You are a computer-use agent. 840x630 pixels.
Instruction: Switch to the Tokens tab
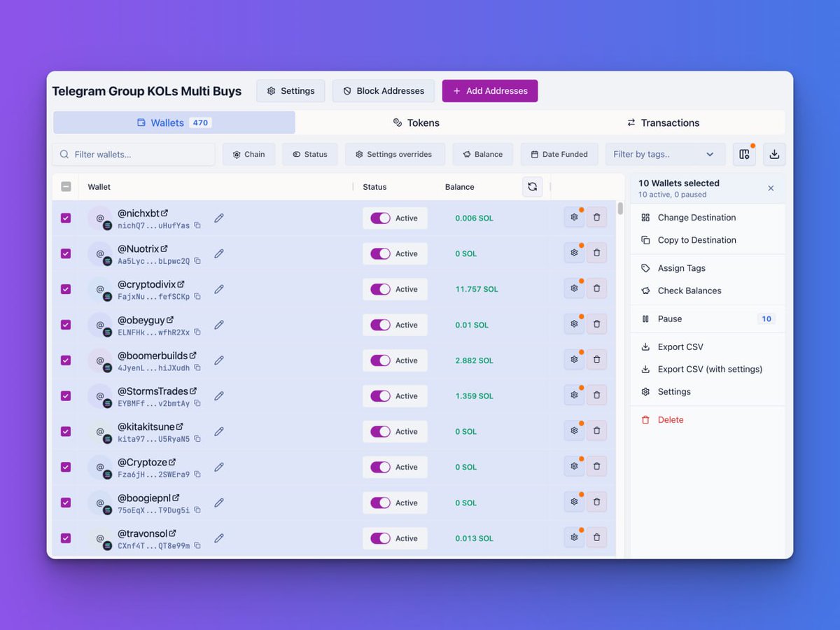click(416, 122)
